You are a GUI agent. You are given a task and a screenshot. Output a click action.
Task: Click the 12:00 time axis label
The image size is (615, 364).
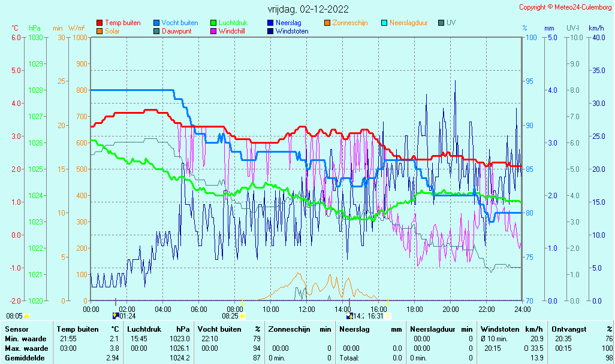[306, 309]
